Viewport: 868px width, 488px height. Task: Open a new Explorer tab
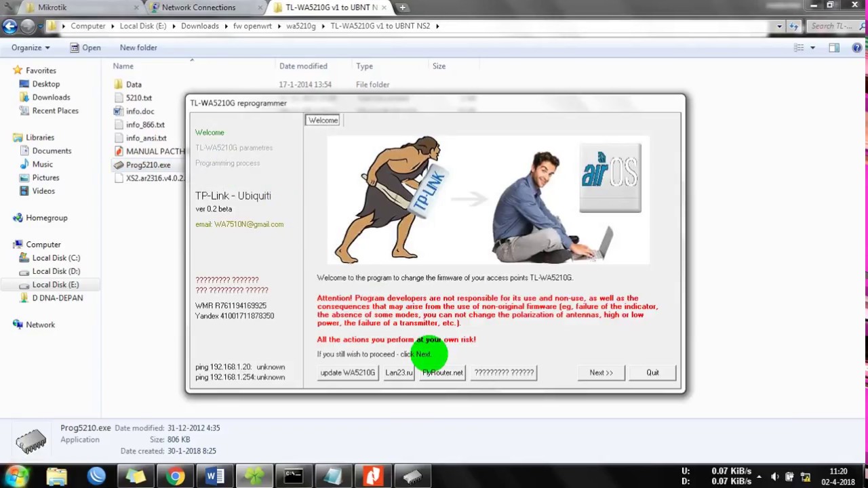pyautogui.click(x=403, y=7)
